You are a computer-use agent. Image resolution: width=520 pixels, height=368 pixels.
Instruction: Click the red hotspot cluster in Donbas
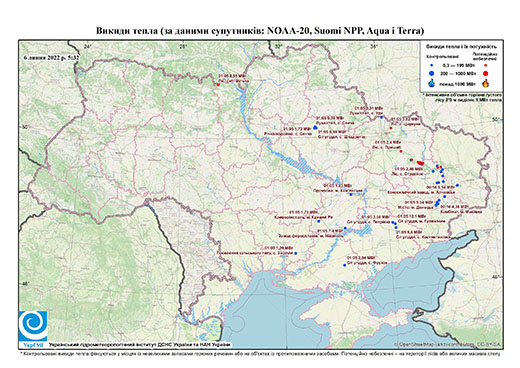[x=420, y=163]
